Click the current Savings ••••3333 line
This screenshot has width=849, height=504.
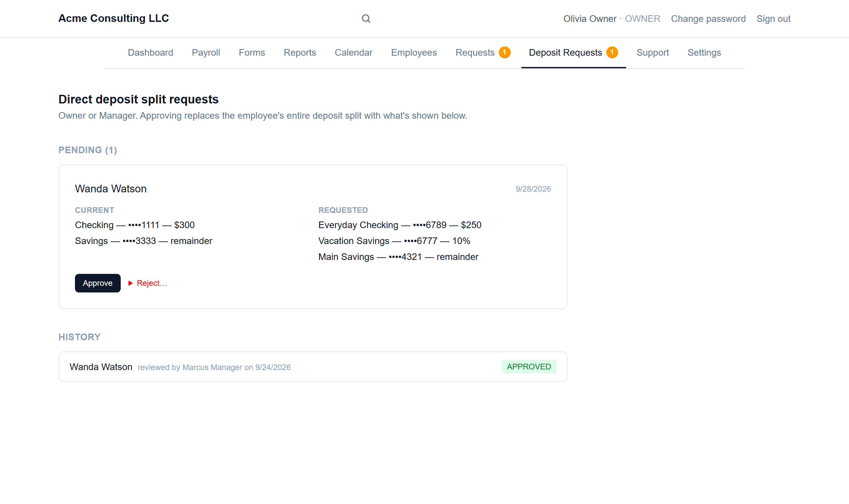click(143, 241)
